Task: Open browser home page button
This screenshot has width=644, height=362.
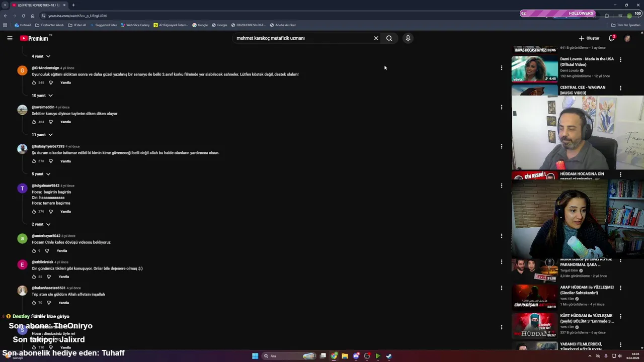Action: [33, 16]
